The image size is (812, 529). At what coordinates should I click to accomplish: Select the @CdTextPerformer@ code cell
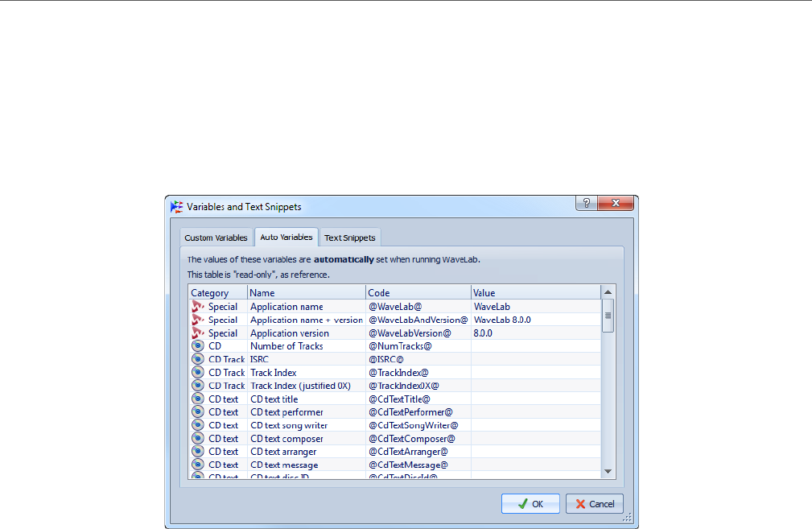(x=418, y=412)
